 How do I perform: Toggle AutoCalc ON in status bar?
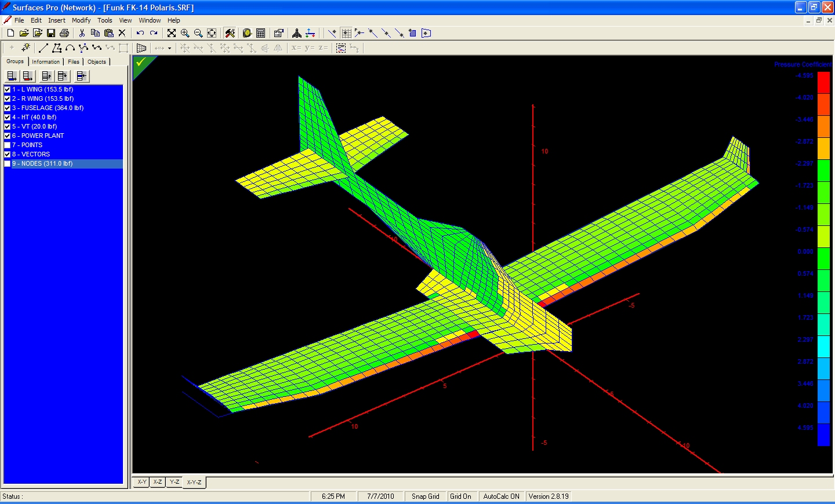pos(502,496)
